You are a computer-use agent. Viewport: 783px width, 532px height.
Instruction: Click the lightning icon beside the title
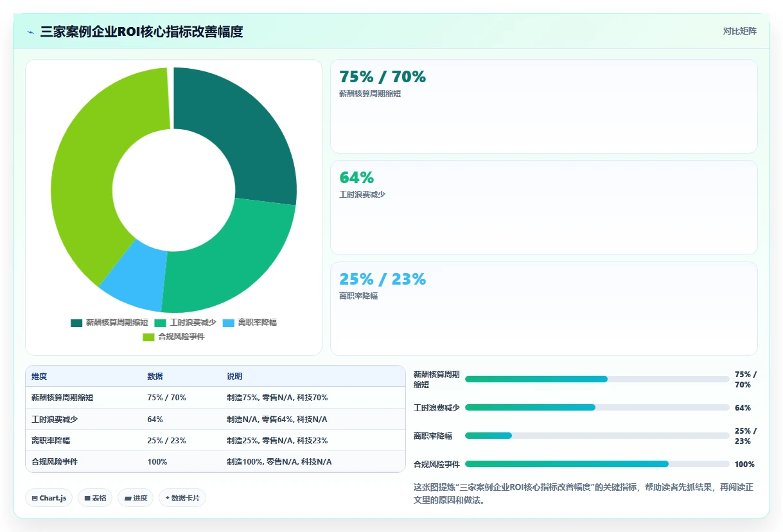pyautogui.click(x=31, y=32)
